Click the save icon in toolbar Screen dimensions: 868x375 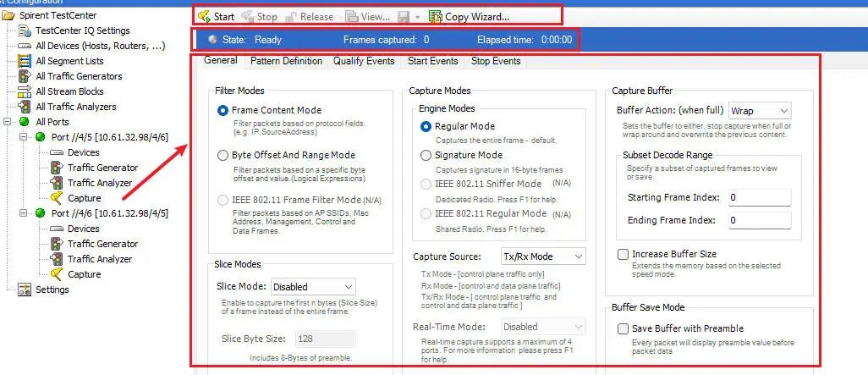coord(405,16)
